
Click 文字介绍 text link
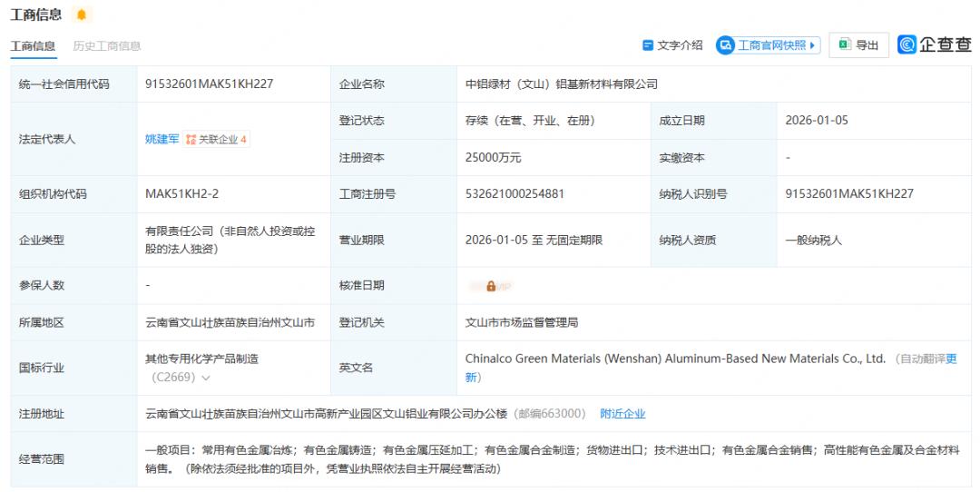(680, 45)
